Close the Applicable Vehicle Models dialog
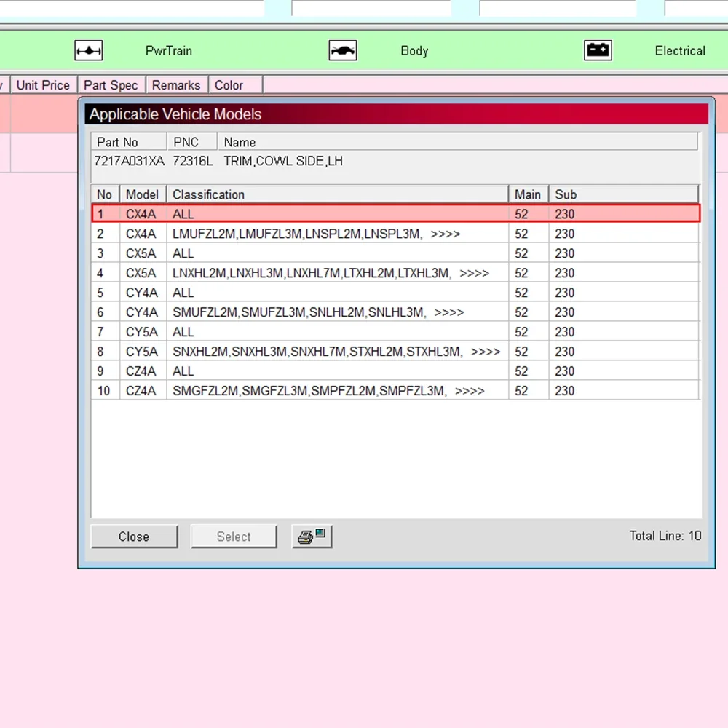This screenshot has width=728, height=728. (134, 537)
